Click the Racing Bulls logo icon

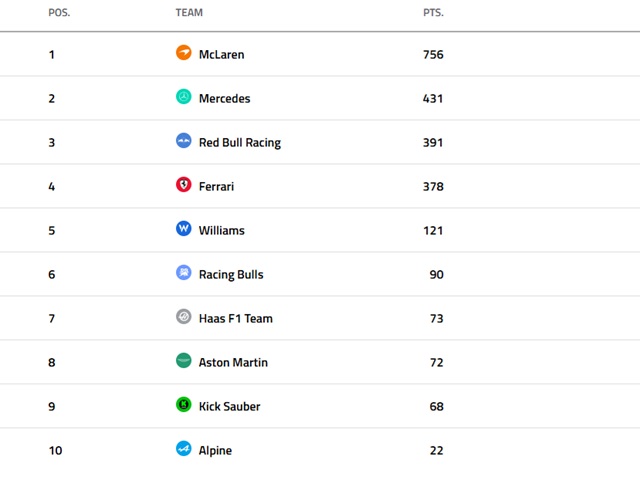point(183,273)
